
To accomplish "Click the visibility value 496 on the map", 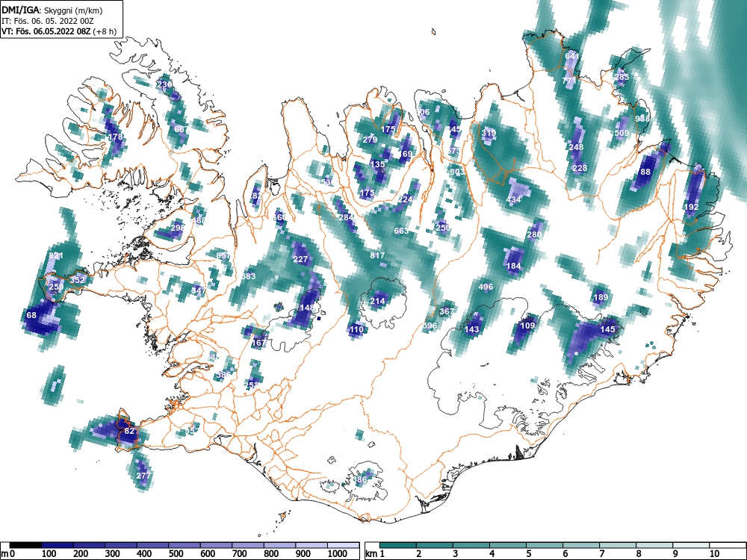I will click(x=486, y=287).
